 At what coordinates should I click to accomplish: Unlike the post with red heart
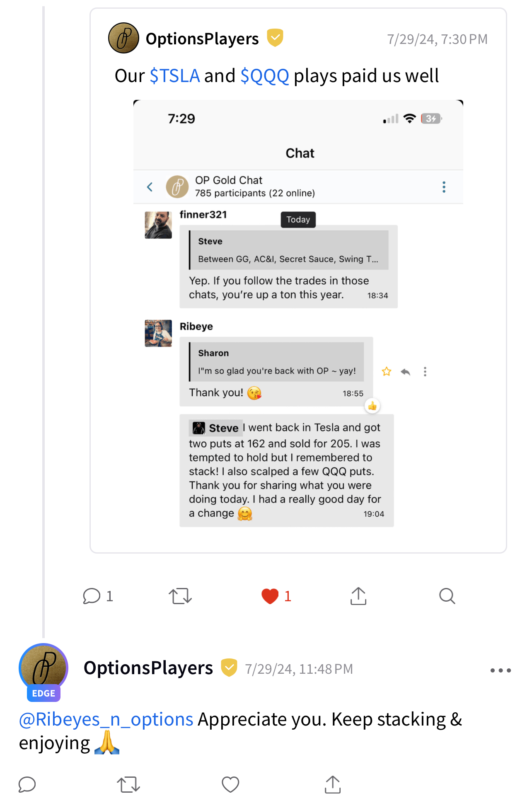[x=270, y=596]
